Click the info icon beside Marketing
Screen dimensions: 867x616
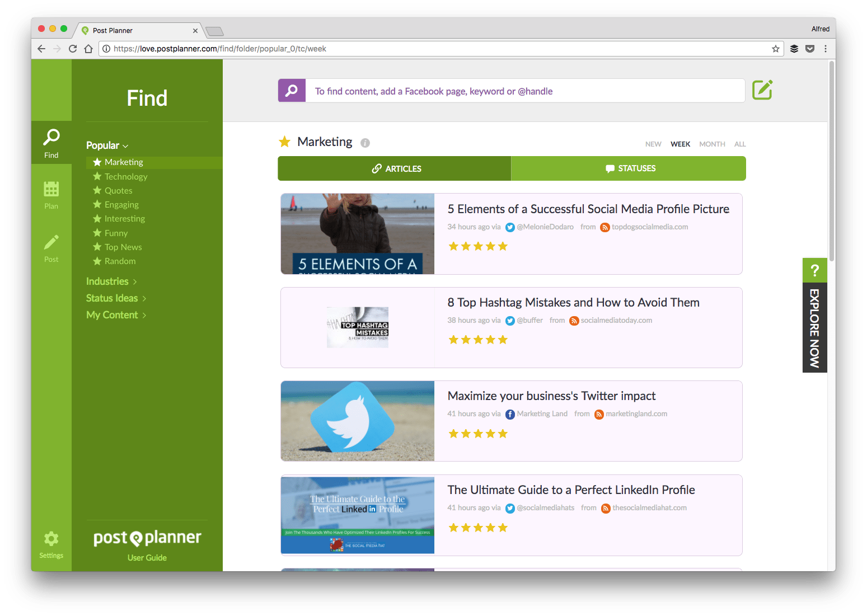click(x=365, y=143)
